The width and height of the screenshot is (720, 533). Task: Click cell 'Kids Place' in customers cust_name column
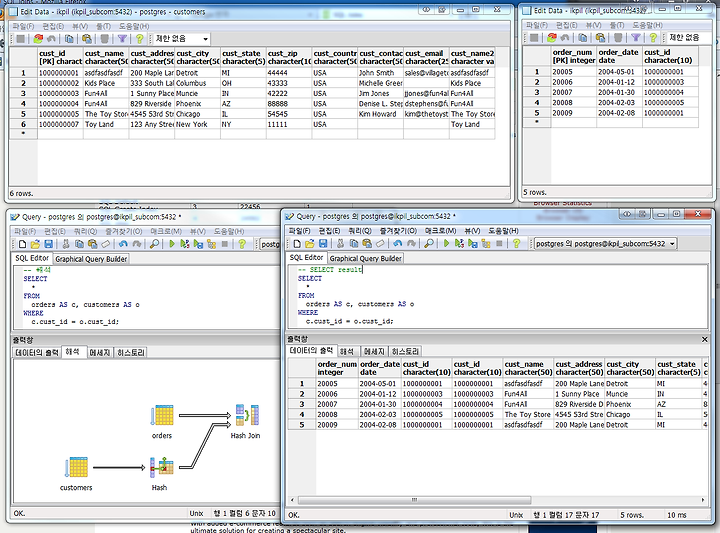tap(106, 83)
